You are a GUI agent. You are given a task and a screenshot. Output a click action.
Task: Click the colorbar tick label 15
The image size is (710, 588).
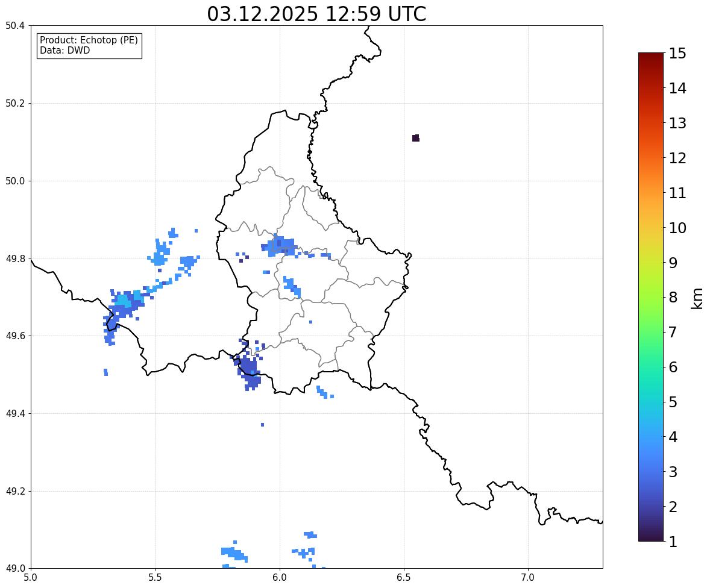[x=677, y=54]
